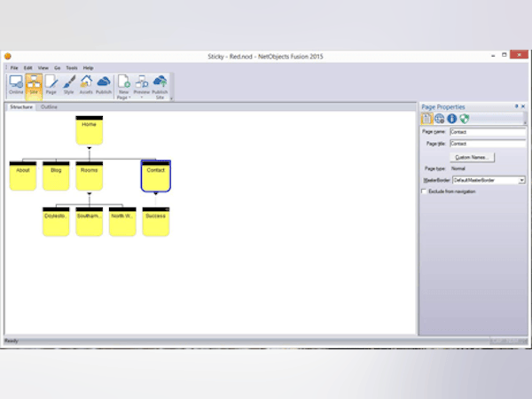
Task: Click the Preview toolbar icon
Action: tap(142, 87)
